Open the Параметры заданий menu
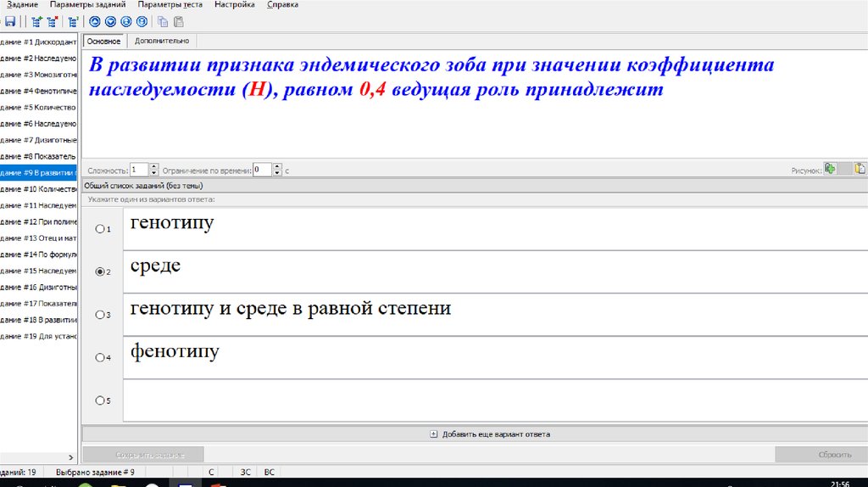The height and width of the screenshot is (487, 868). [87, 5]
